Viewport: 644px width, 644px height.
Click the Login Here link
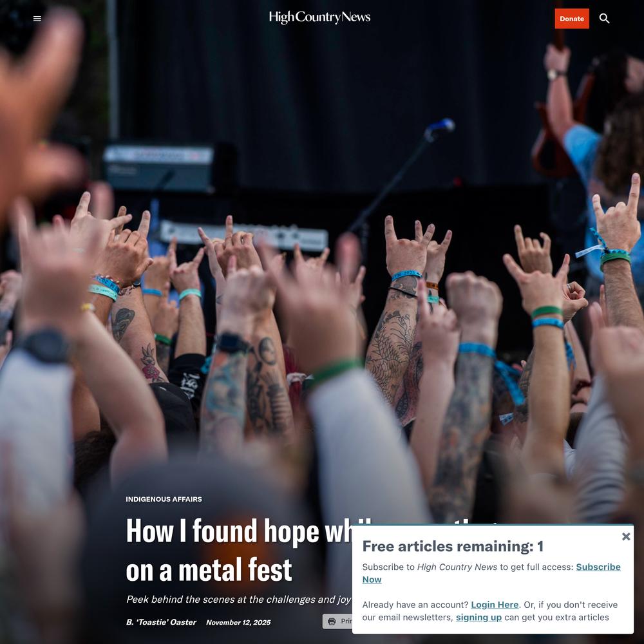click(495, 605)
